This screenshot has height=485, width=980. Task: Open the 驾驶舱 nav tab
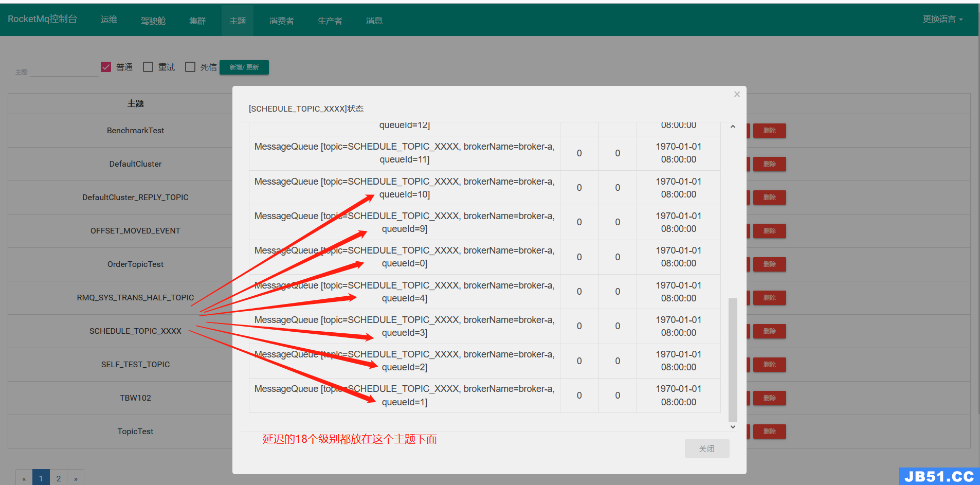click(153, 21)
